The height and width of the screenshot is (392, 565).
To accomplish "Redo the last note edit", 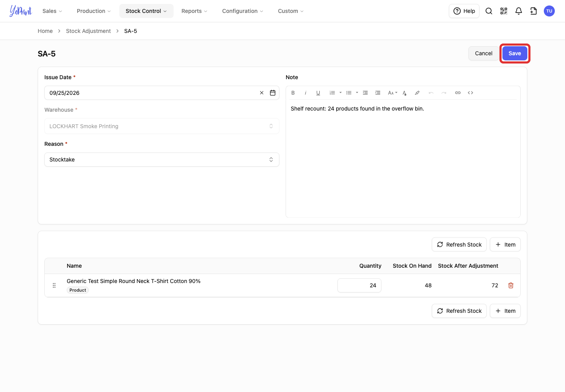I will [444, 93].
